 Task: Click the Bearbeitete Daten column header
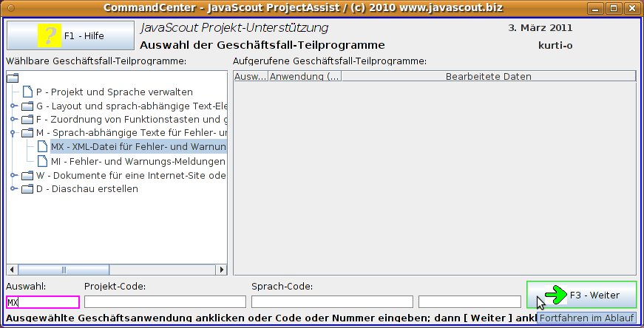pyautogui.click(x=488, y=76)
